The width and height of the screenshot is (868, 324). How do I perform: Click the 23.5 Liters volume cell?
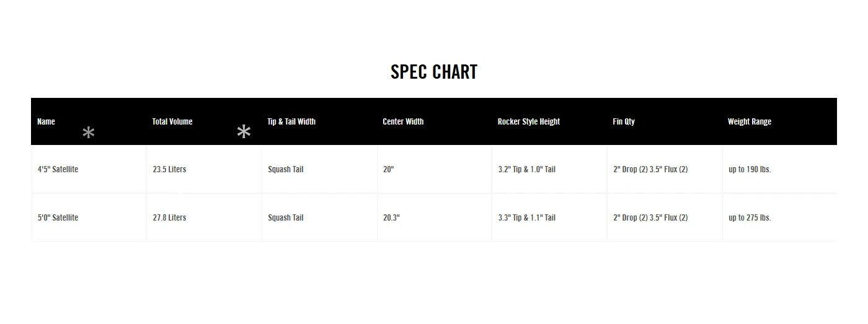tap(169, 169)
